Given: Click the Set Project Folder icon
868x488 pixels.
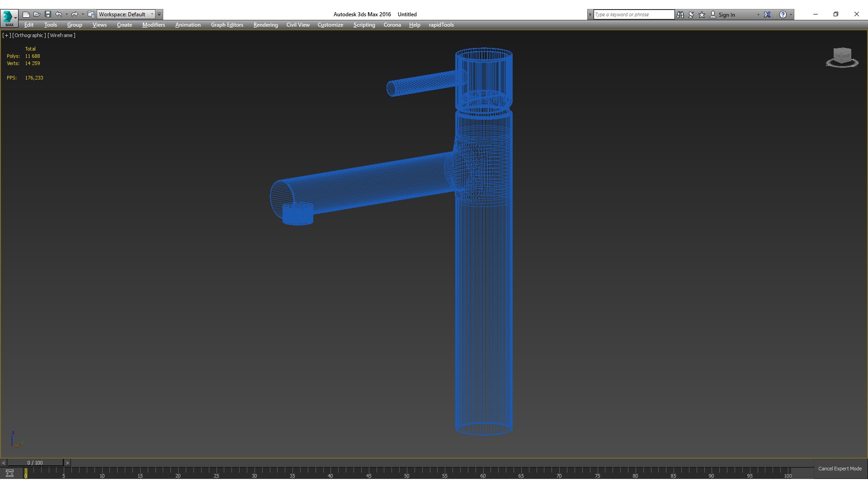Looking at the screenshot, I should [91, 14].
